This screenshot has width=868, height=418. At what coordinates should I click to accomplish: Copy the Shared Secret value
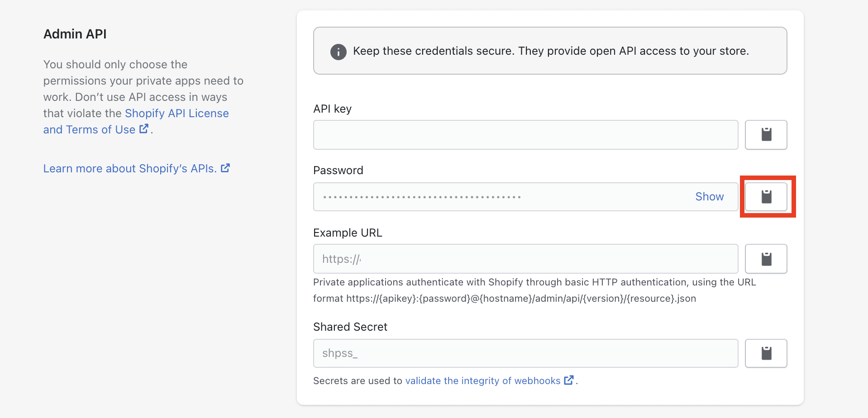coord(766,353)
